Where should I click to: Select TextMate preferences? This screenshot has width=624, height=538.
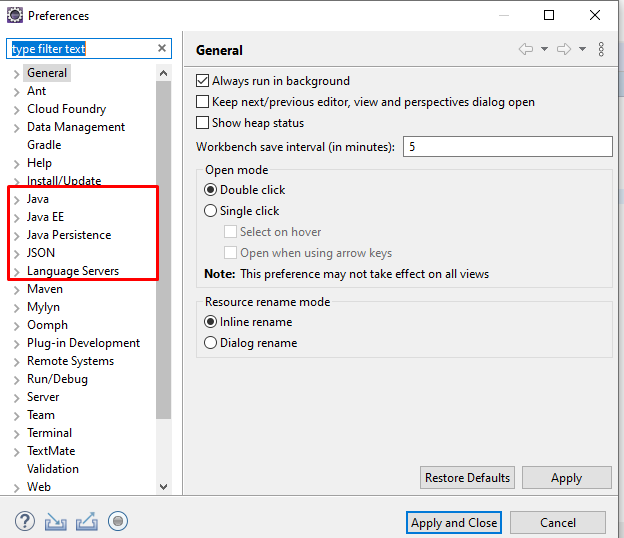[51, 450]
